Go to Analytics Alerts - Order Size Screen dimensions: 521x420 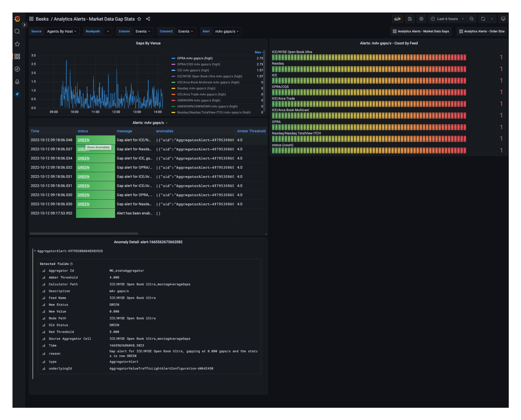pyautogui.click(x=482, y=31)
